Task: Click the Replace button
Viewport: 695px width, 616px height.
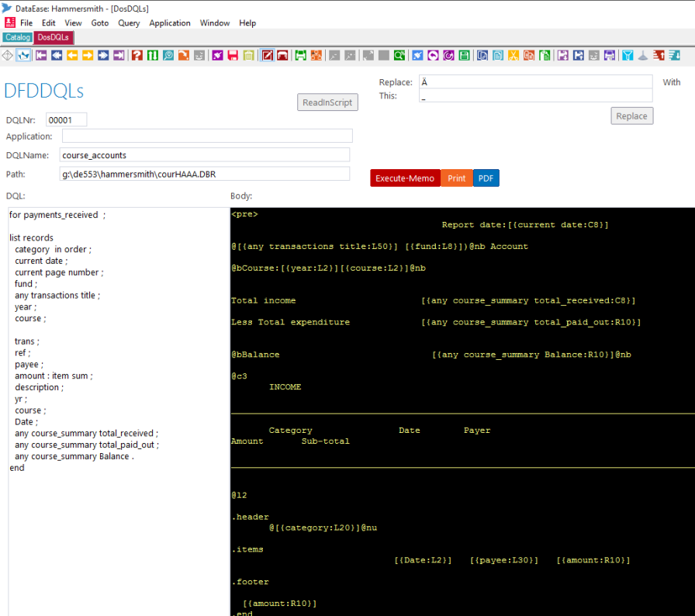Action: click(631, 116)
